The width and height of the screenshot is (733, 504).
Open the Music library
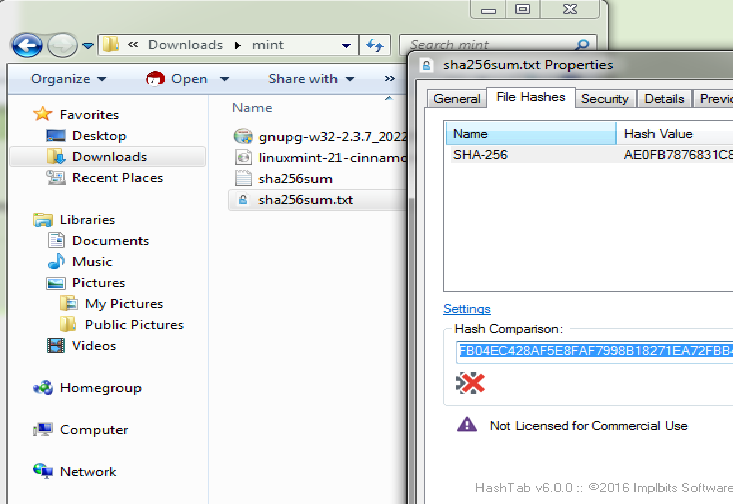click(x=92, y=262)
